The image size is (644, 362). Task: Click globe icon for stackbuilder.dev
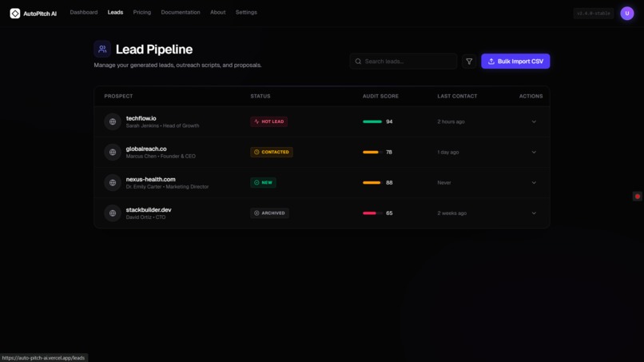[113, 213]
